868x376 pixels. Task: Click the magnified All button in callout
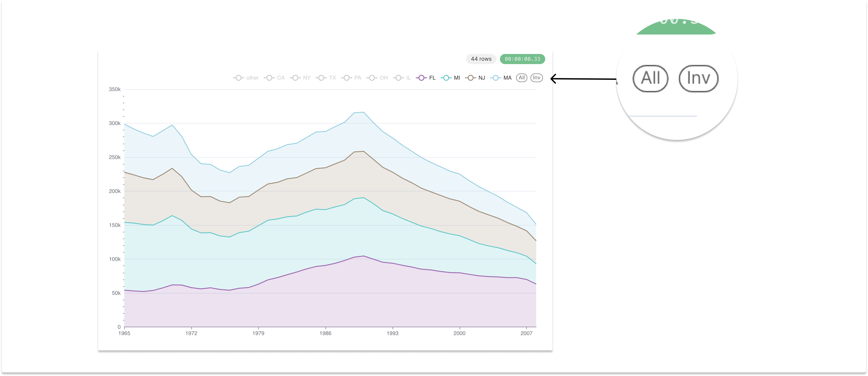pos(650,78)
